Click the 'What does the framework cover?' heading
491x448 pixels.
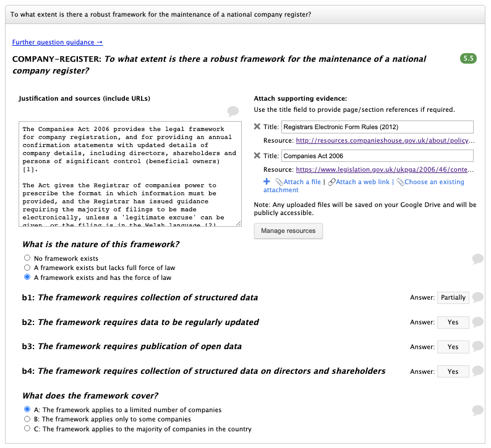click(90, 395)
